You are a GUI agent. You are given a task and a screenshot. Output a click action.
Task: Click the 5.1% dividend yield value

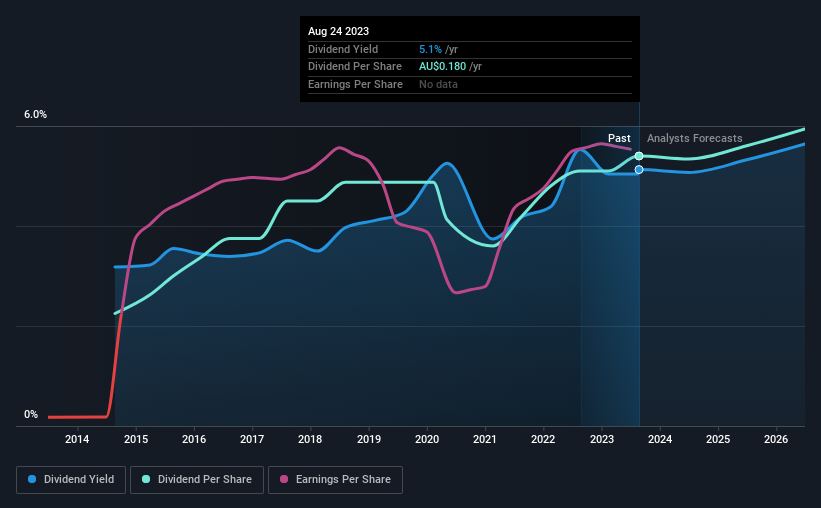pos(430,49)
